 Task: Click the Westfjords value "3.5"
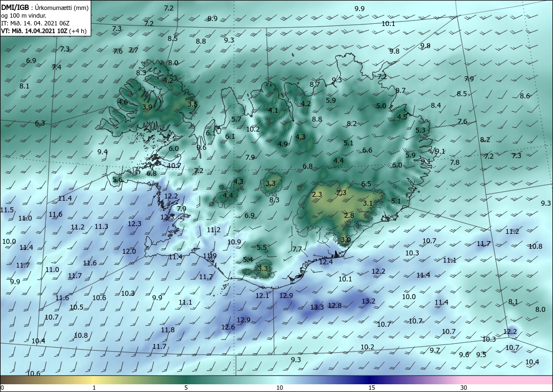click(x=192, y=104)
